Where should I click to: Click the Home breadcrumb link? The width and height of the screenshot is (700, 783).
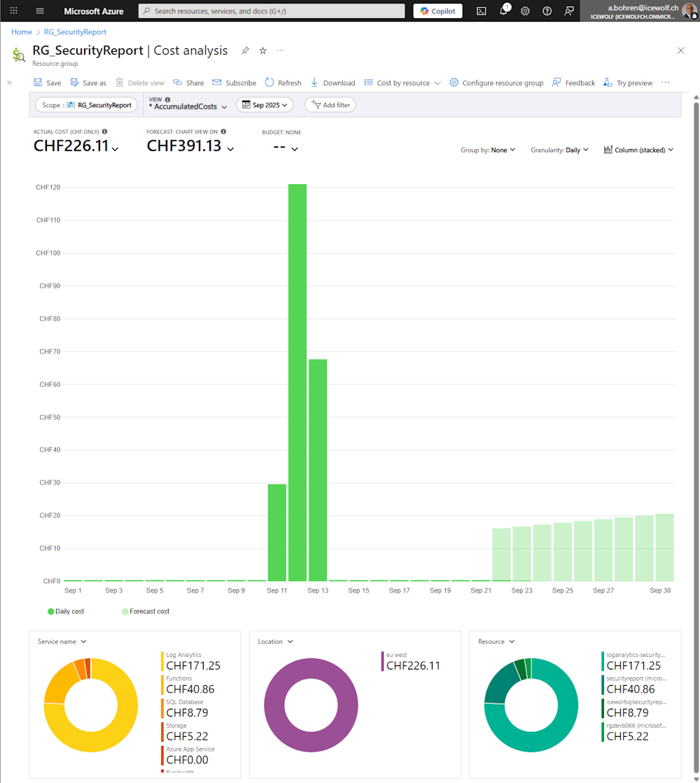pos(22,32)
